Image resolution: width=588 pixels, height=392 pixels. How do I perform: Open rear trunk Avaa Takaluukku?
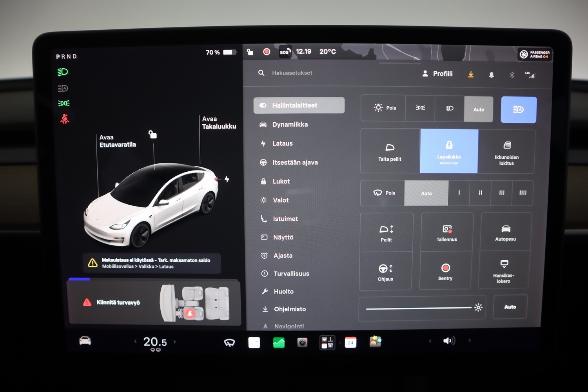tap(219, 123)
